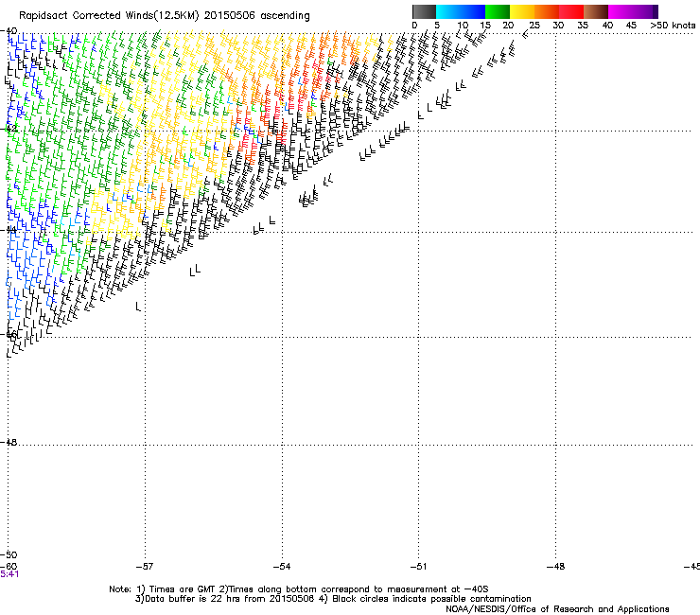Click the latitude label '-50'
This screenshot has height=615, width=700.
pos(9,555)
